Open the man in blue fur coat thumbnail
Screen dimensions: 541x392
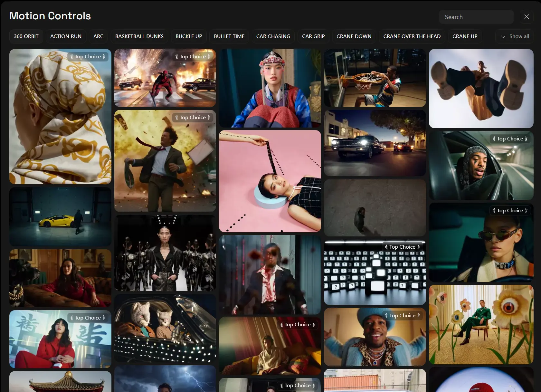375,337
